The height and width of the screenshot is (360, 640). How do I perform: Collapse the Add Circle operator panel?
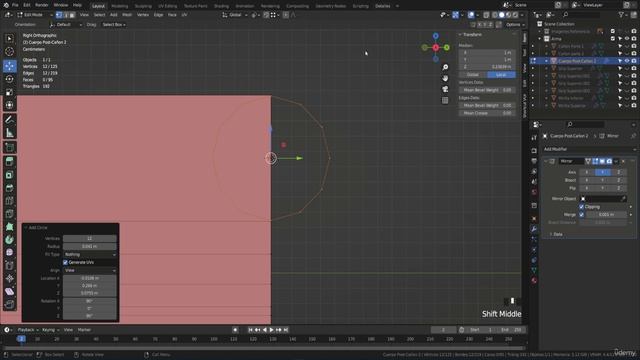(x=26, y=228)
